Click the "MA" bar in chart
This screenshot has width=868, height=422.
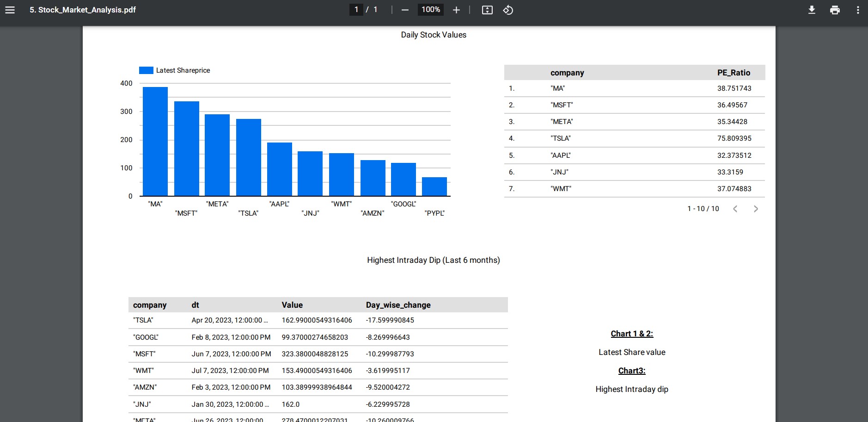pos(155,142)
